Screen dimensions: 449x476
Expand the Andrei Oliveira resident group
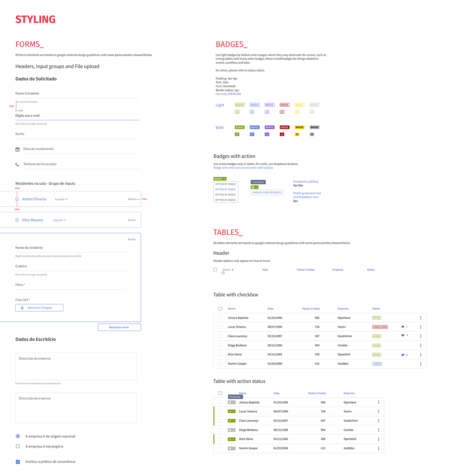coord(61,199)
